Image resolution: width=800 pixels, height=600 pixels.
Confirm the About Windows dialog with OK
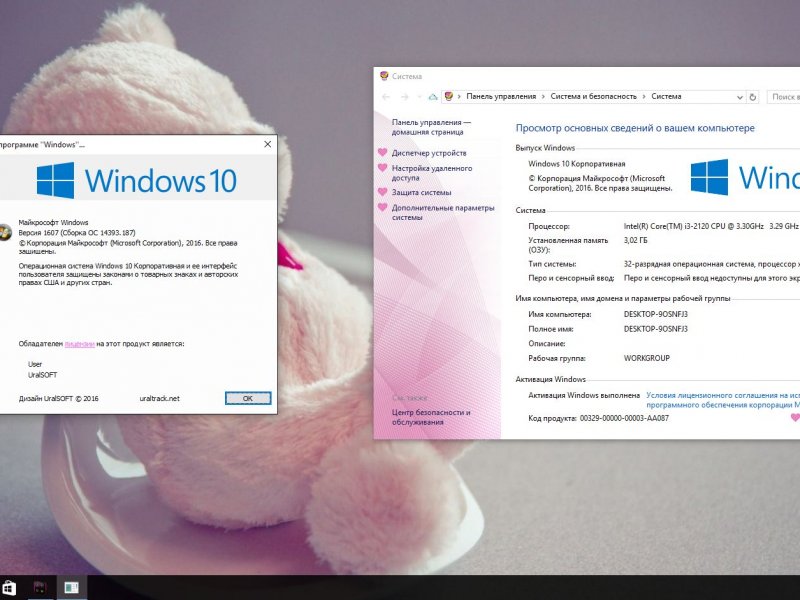click(248, 398)
